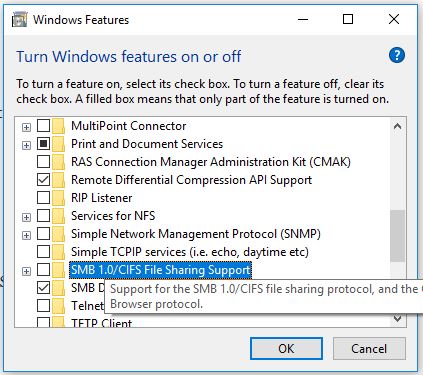The height and width of the screenshot is (375, 423).
Task: Click the MultiPoint Connector folder icon
Action: 59,126
